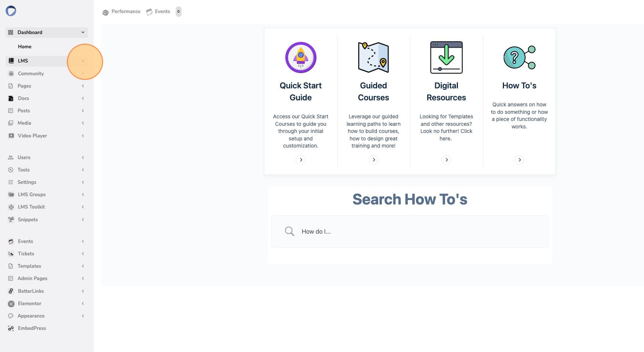Expand the Appearance submenu arrow

(83, 316)
